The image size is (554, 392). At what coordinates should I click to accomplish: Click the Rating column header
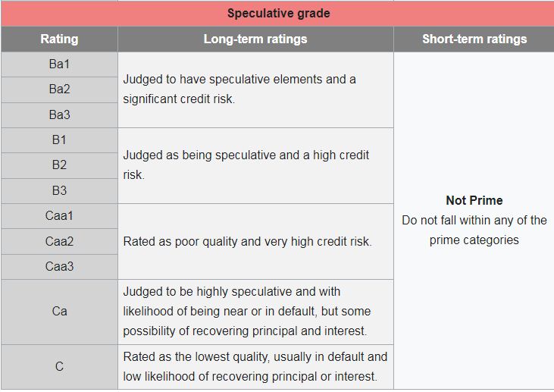point(59,39)
